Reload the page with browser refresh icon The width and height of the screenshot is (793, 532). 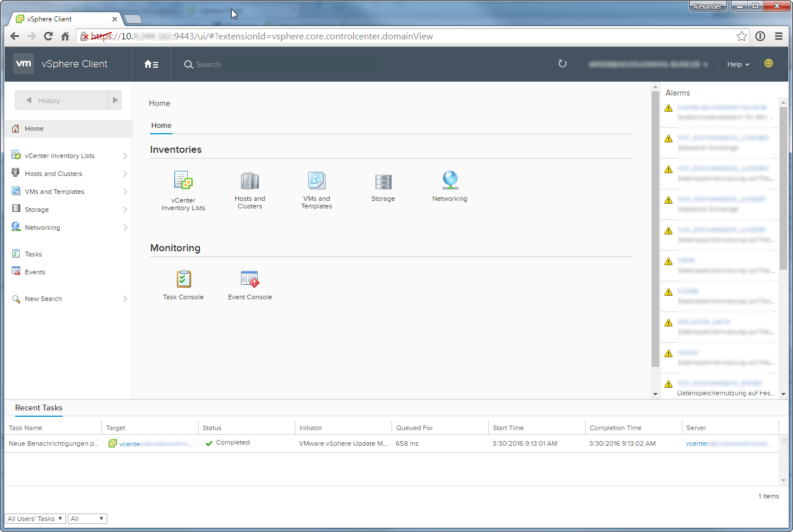(49, 36)
